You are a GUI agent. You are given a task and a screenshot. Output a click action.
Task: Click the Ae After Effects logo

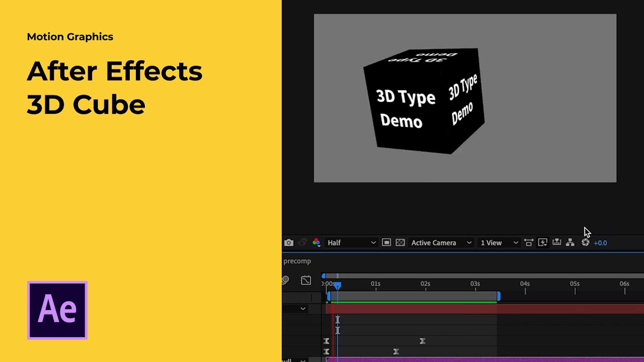tap(57, 310)
